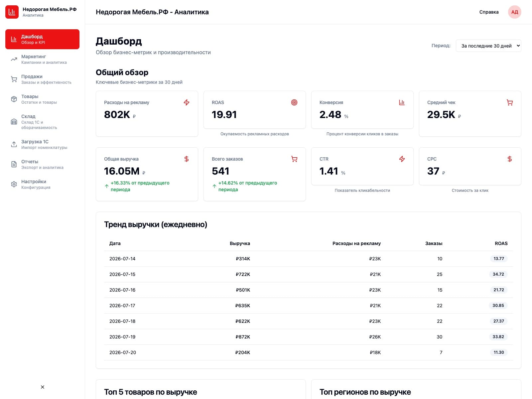532x399 pixels.
Task: Open the Маркетинг section in sidebar
Action: (42, 59)
